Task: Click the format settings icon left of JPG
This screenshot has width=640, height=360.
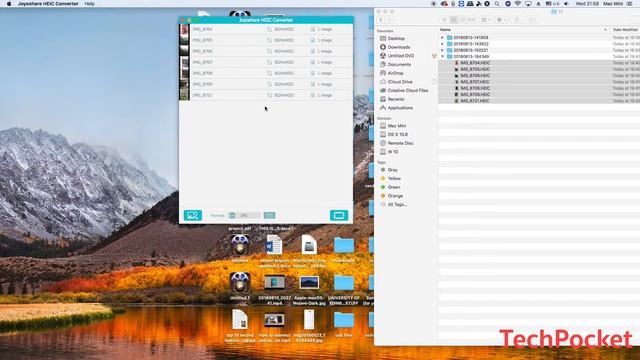Action: point(232,215)
